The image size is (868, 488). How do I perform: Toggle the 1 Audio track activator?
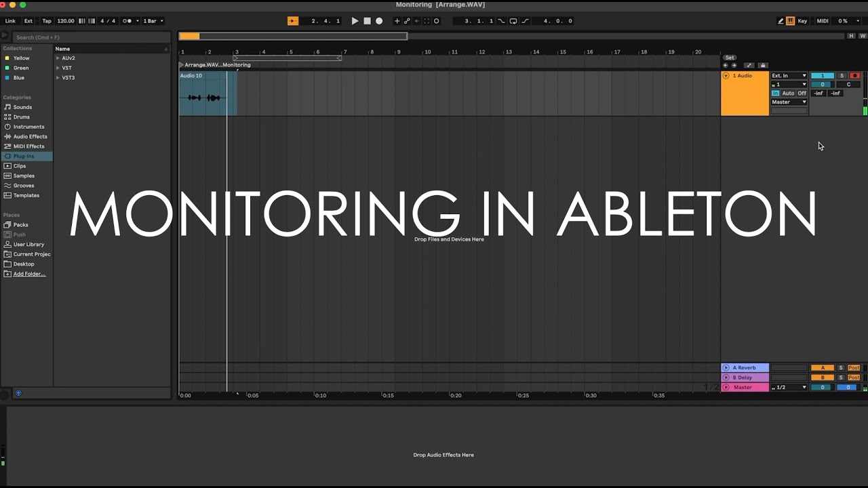click(x=823, y=76)
